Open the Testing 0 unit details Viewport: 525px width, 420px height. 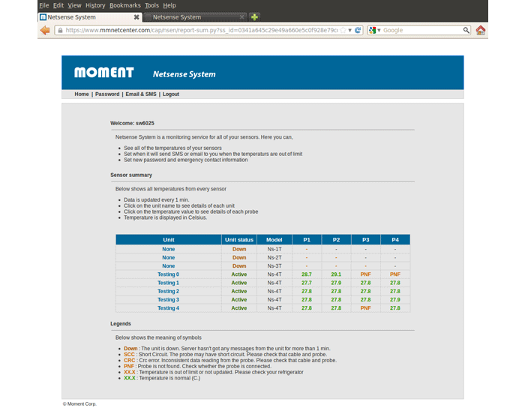pyautogui.click(x=168, y=274)
